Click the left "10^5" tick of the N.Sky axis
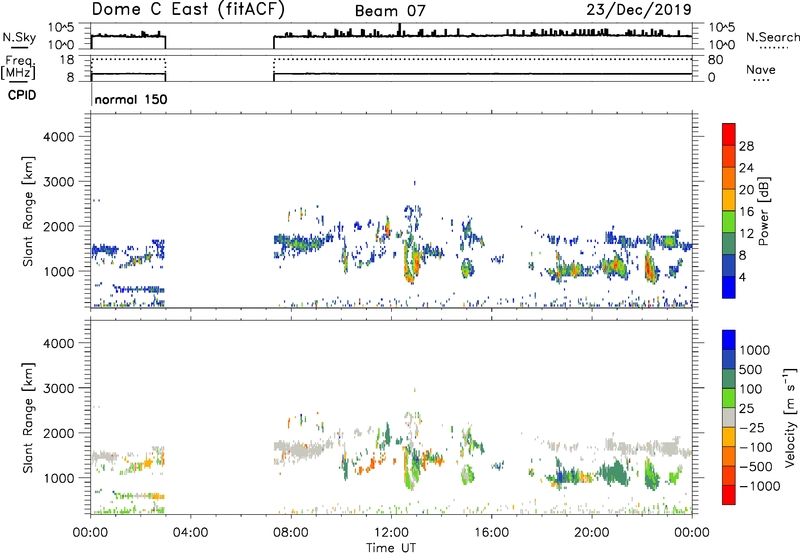Image resolution: width=800 pixels, height=554 pixels. pos(61,28)
